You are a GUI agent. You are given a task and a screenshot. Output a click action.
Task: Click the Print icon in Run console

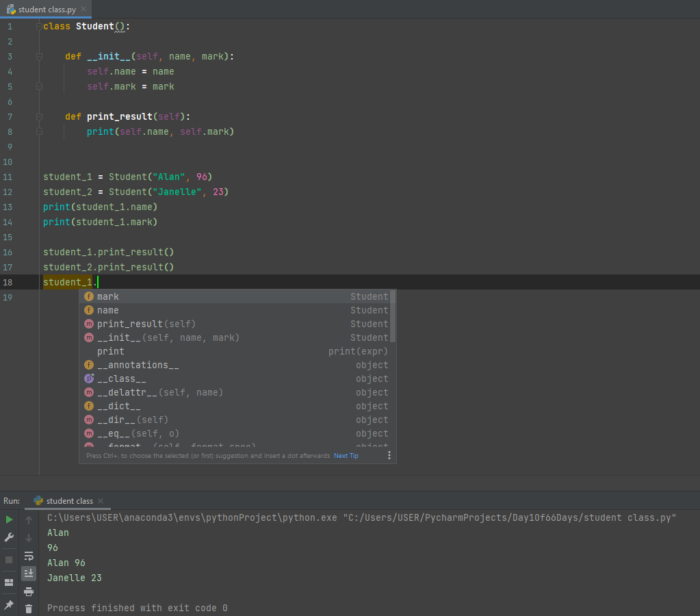click(29, 592)
